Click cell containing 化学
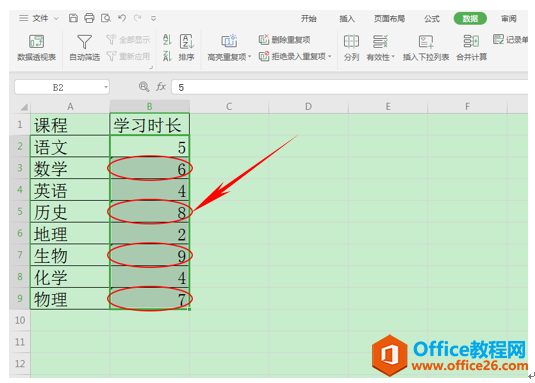Image resolution: width=535 pixels, height=383 pixels. tap(70, 277)
